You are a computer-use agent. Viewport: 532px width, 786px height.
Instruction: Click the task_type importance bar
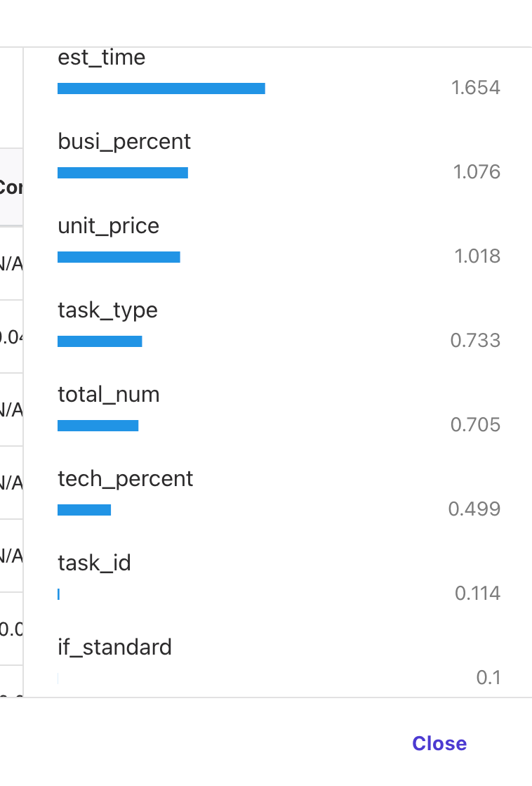point(100,341)
